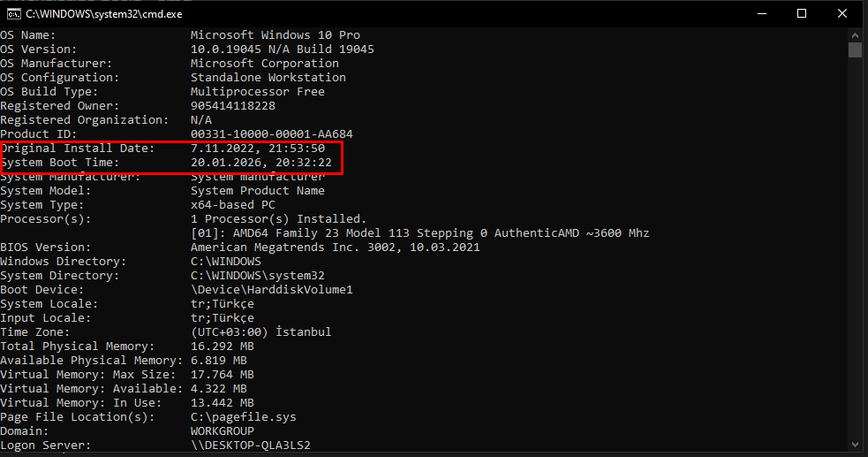Click the Logon Server \\DESKTOP-QLA3LS2 text
Screen dimensions: 868x457
pyautogui.click(x=250, y=445)
